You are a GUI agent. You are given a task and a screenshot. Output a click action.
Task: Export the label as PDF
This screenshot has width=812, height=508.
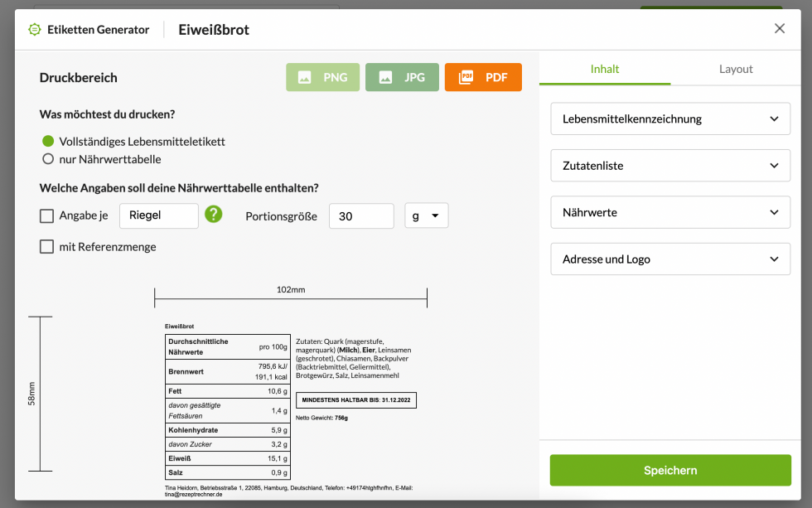coord(483,77)
